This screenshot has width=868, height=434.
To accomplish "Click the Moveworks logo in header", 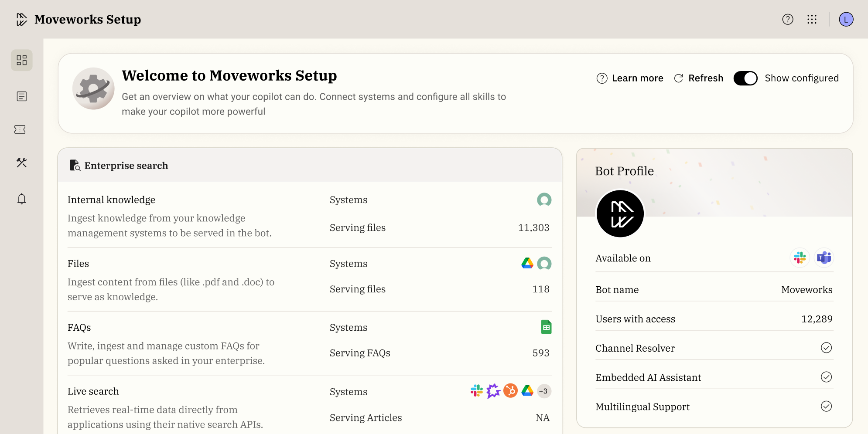I will click(22, 19).
